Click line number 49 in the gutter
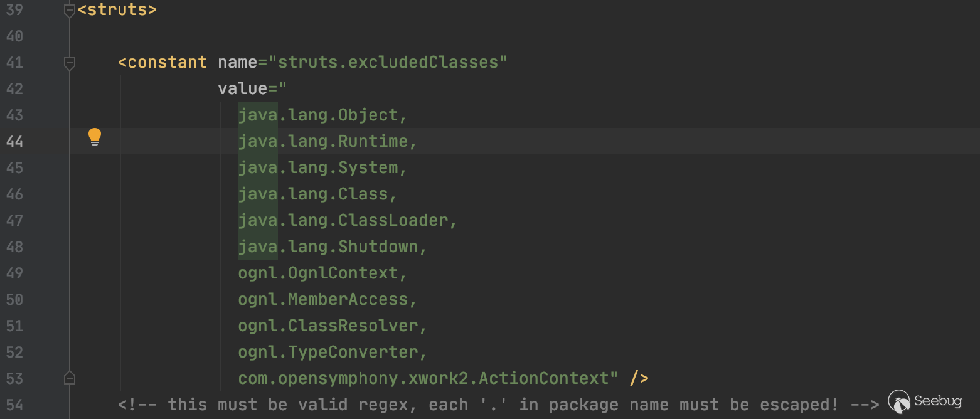The height and width of the screenshot is (419, 980). (14, 273)
